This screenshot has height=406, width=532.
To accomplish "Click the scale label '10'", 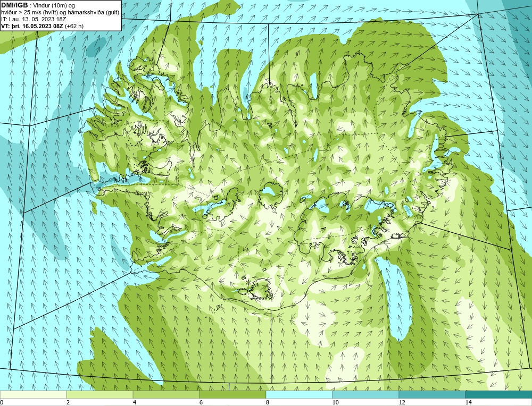I will 335,402.
